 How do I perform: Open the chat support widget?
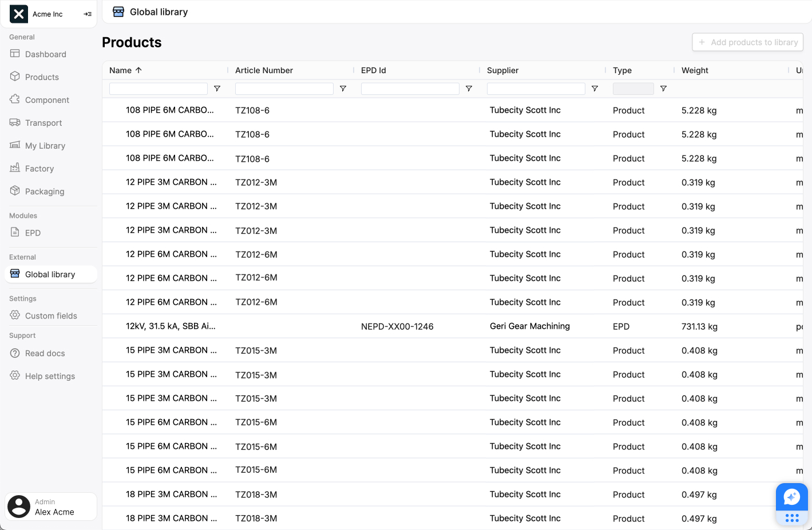(791, 497)
